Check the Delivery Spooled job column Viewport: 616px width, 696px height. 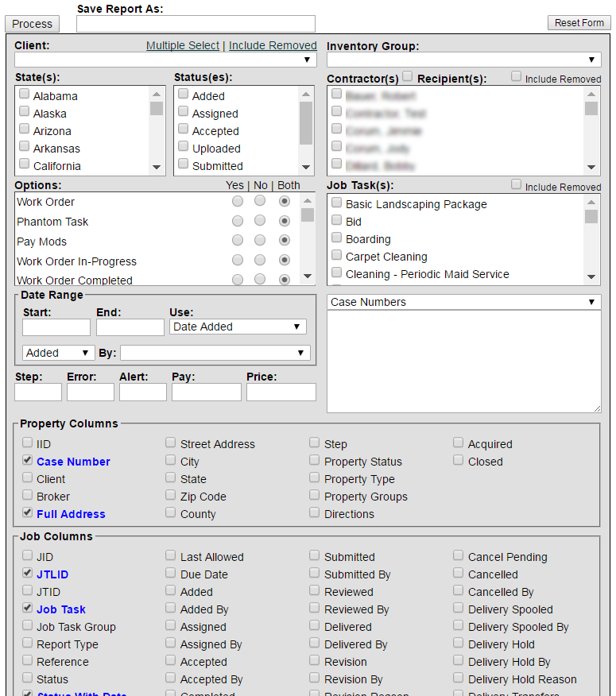click(459, 608)
